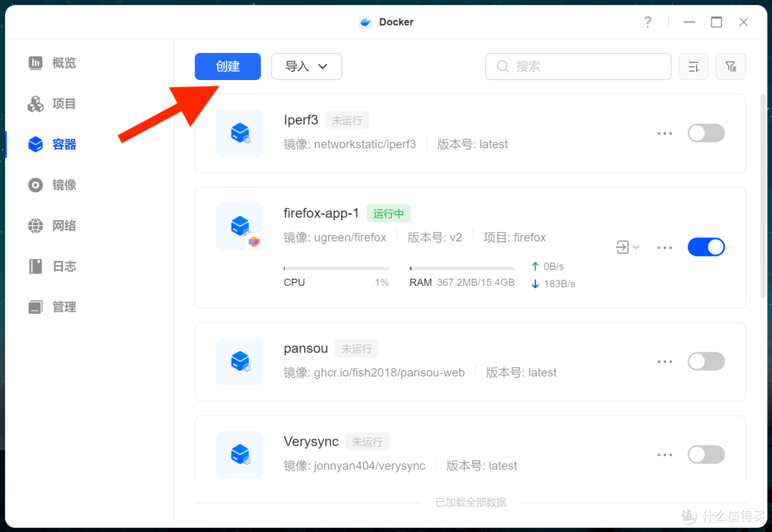
Task: Switch to the 网络 network section
Action: click(x=52, y=226)
